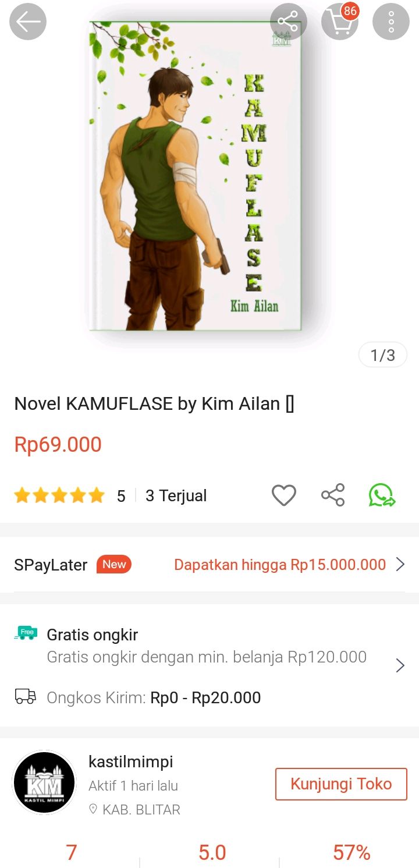
Task: Tap KAMUFLASE book cover image
Action: click(x=196, y=176)
